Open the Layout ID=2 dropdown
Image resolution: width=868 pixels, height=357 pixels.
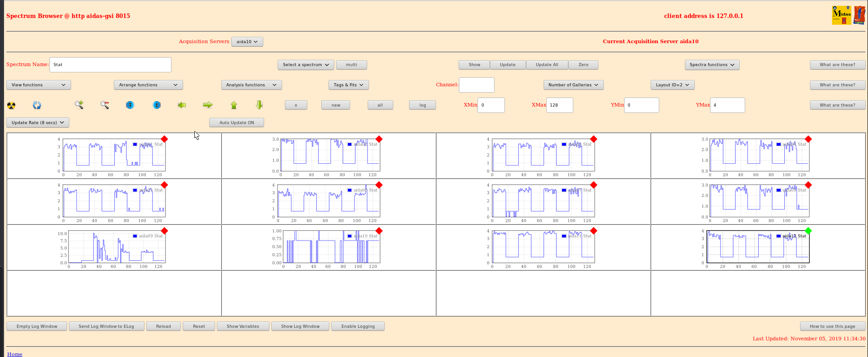click(x=673, y=85)
